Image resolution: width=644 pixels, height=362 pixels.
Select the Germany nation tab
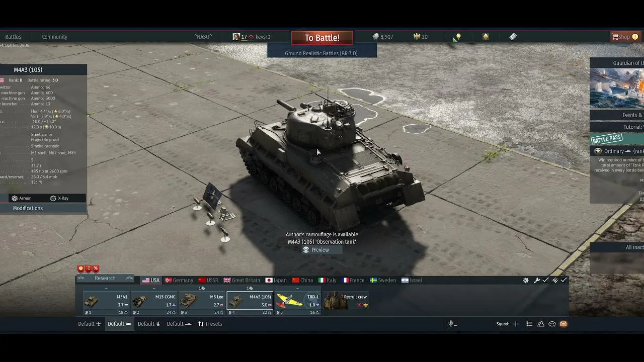click(x=179, y=280)
